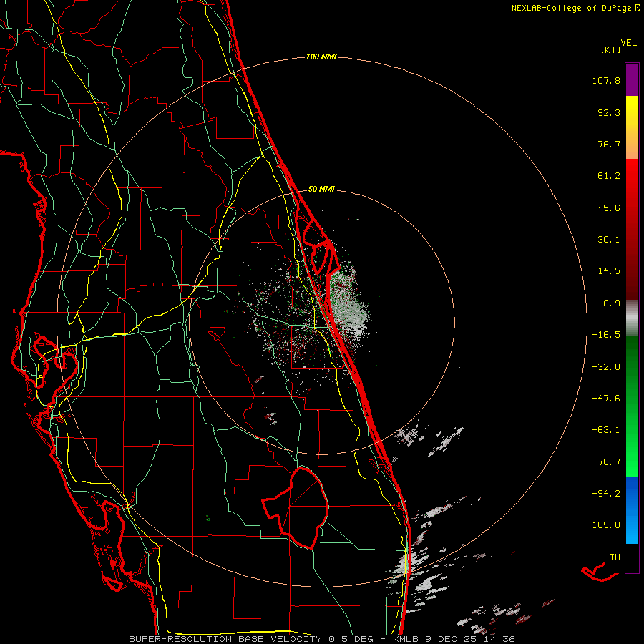Click the purple color band on velocity scale
This screenshot has width=644, height=644.
point(632,80)
